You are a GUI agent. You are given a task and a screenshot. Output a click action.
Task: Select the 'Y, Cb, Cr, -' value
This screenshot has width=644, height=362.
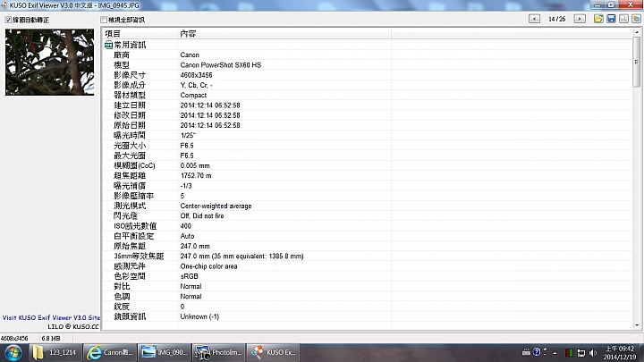[196, 85]
